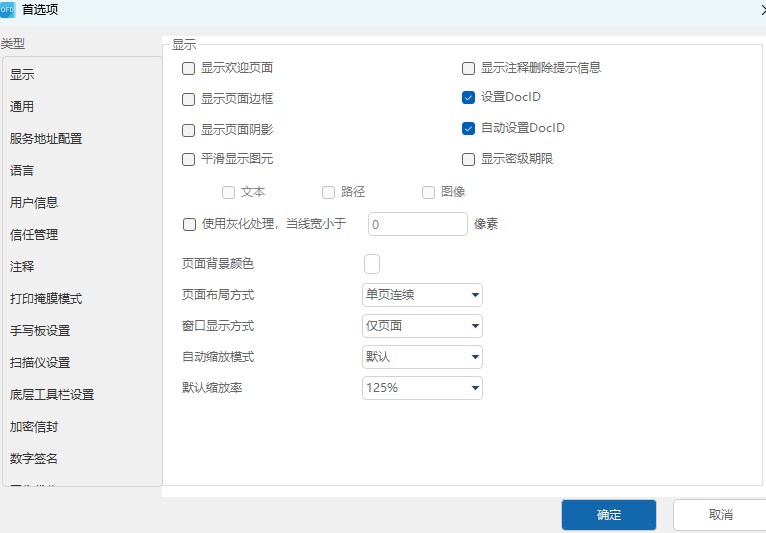Uncheck the 设置DocID checkbox
Image resolution: width=766 pixels, height=533 pixels.
[x=468, y=98]
